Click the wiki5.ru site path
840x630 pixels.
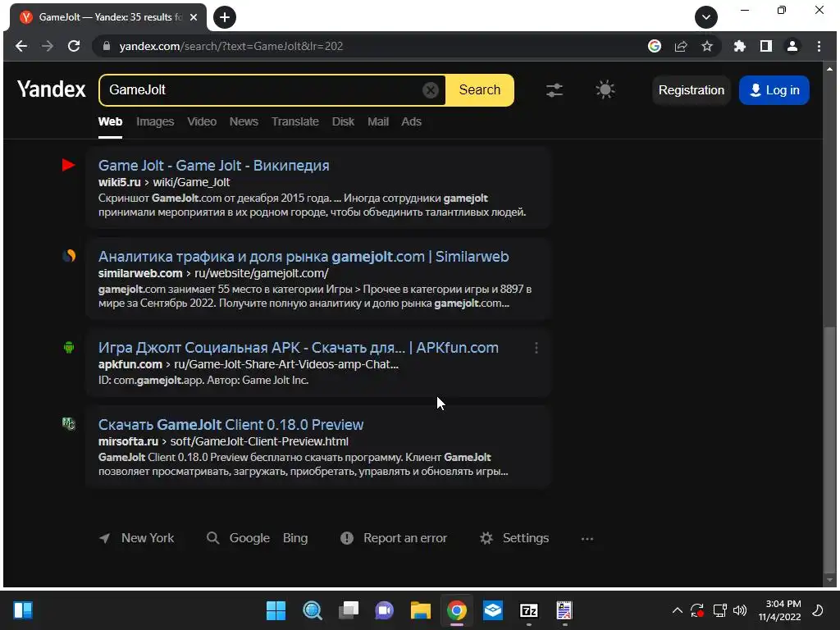tap(164, 182)
